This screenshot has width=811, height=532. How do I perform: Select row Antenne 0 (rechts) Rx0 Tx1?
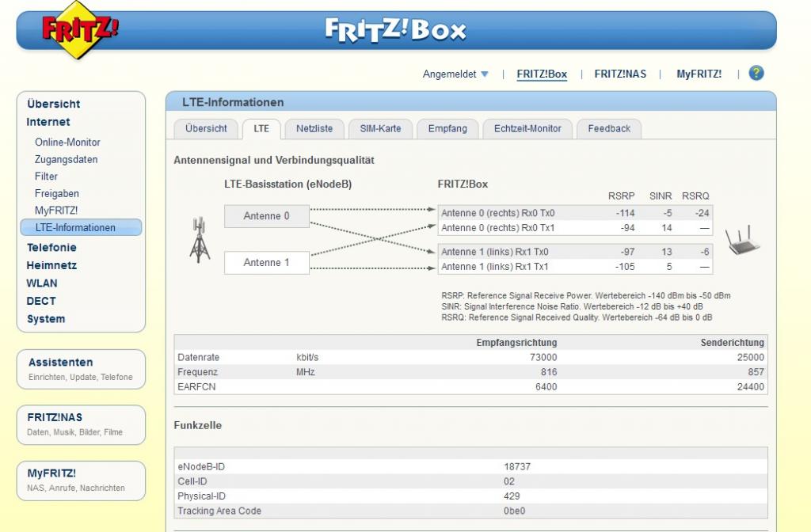(575, 228)
